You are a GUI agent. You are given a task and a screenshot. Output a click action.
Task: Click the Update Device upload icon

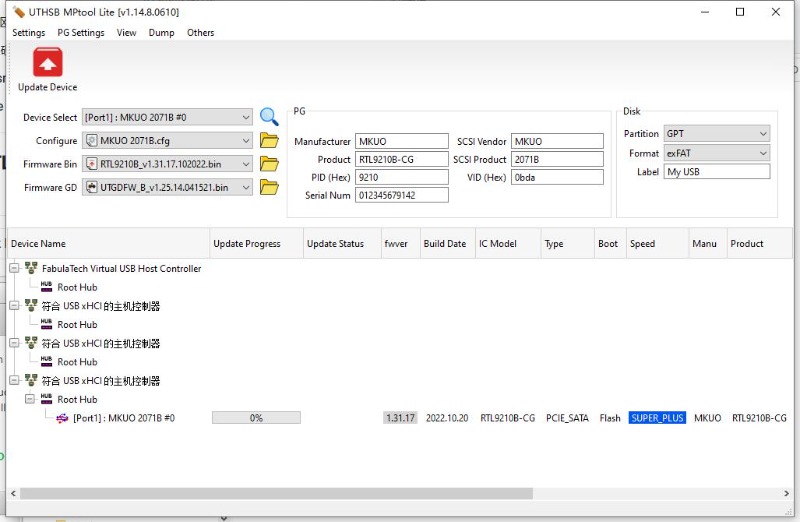pyautogui.click(x=47, y=63)
